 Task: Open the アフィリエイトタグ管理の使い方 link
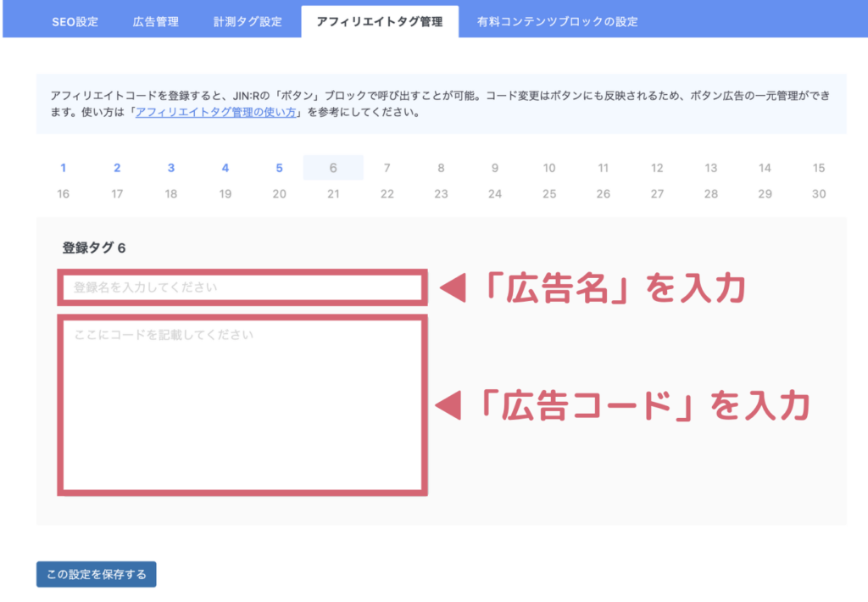[x=215, y=112]
